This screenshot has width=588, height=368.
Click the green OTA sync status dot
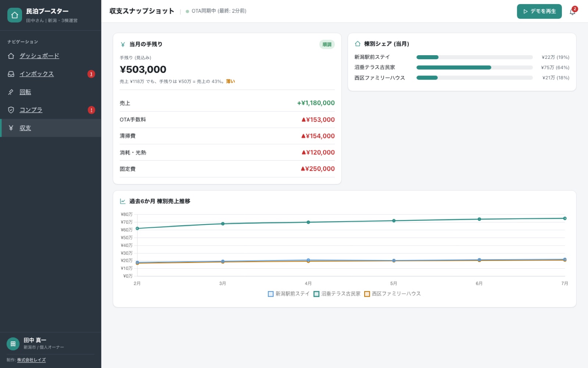[x=187, y=11]
